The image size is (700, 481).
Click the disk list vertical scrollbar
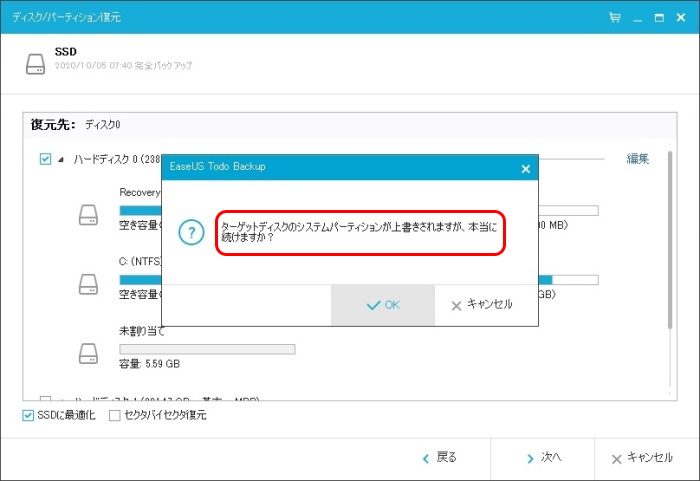(670, 240)
